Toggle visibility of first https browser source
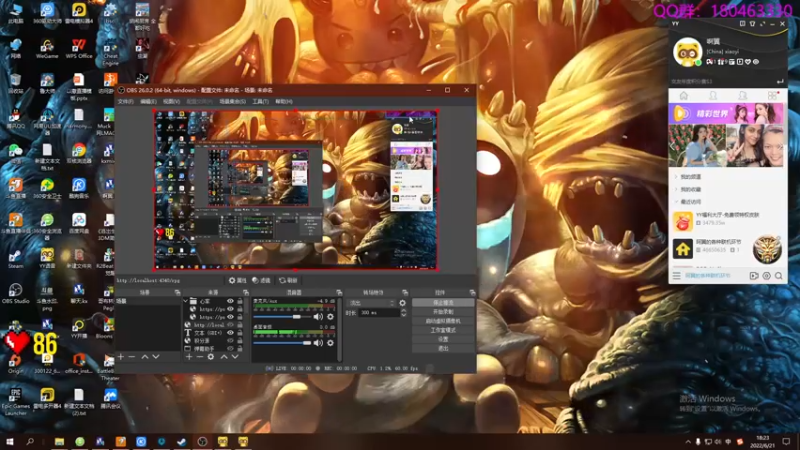The width and height of the screenshot is (800, 450). point(230,309)
